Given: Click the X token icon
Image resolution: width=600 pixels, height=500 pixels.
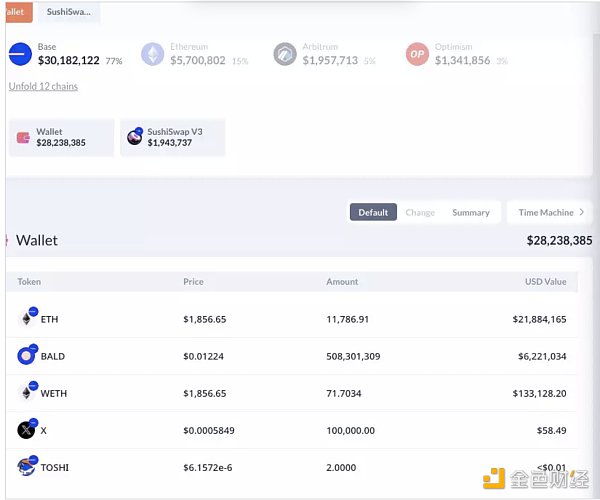Looking at the screenshot, I should (28, 429).
